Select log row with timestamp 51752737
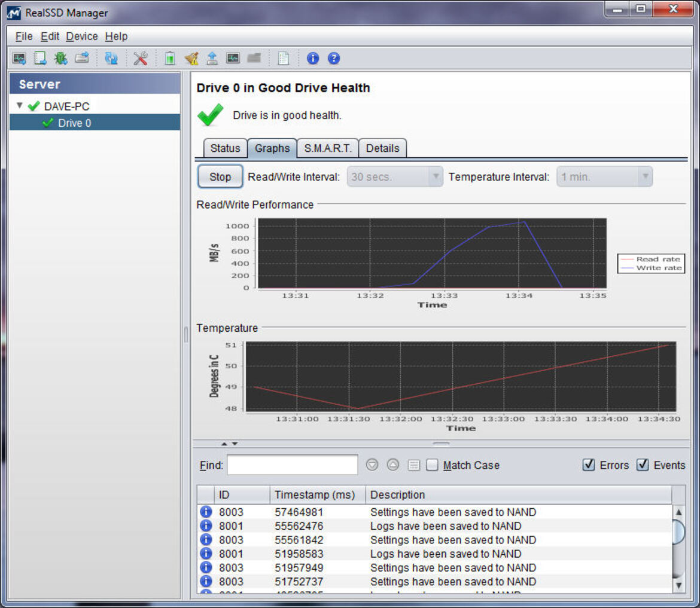 [434, 581]
